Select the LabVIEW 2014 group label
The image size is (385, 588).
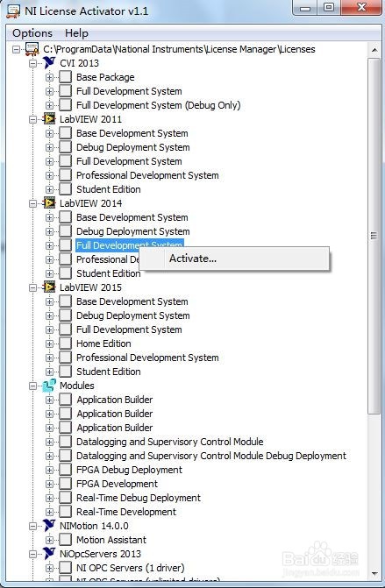pyautogui.click(x=91, y=203)
